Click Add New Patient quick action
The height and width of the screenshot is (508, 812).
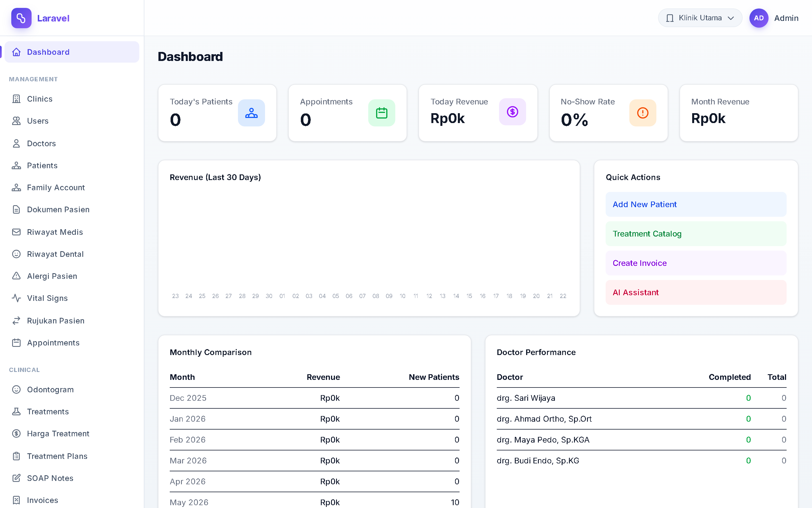(696, 204)
